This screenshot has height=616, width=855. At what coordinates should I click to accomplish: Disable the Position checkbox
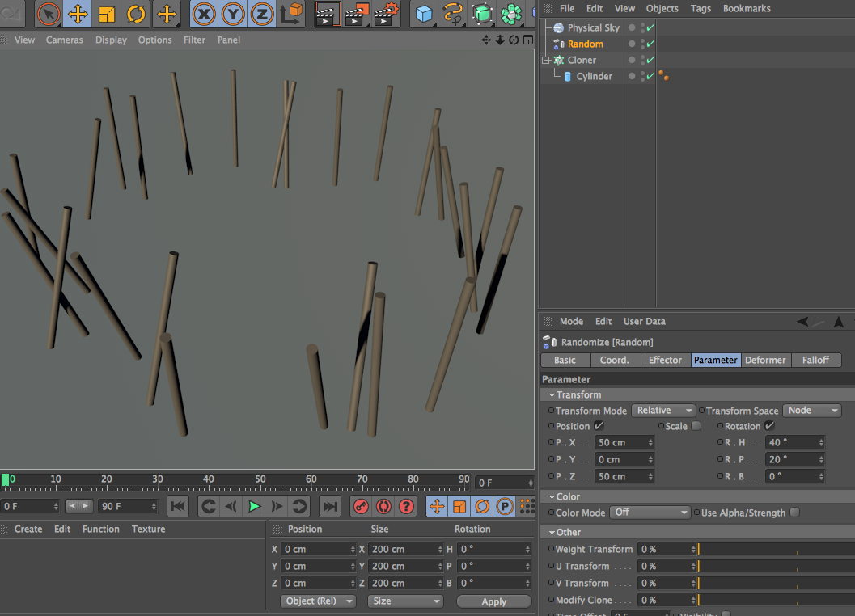click(x=599, y=426)
